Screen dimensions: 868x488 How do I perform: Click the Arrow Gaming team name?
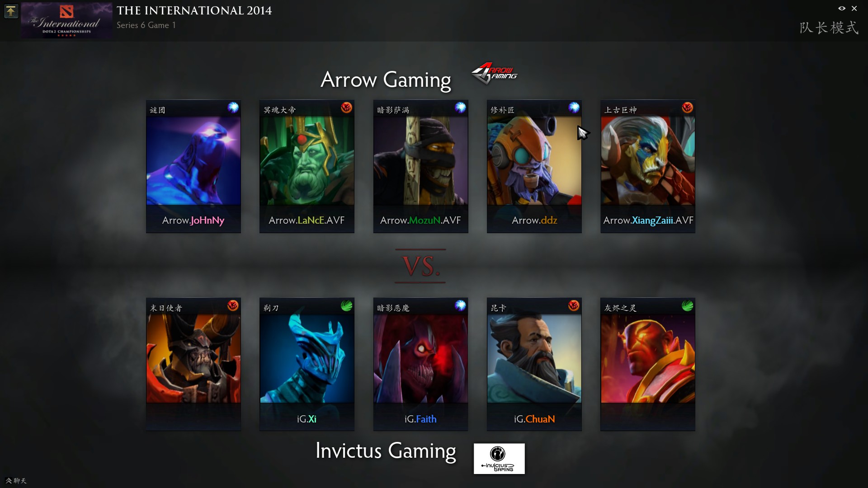(386, 80)
